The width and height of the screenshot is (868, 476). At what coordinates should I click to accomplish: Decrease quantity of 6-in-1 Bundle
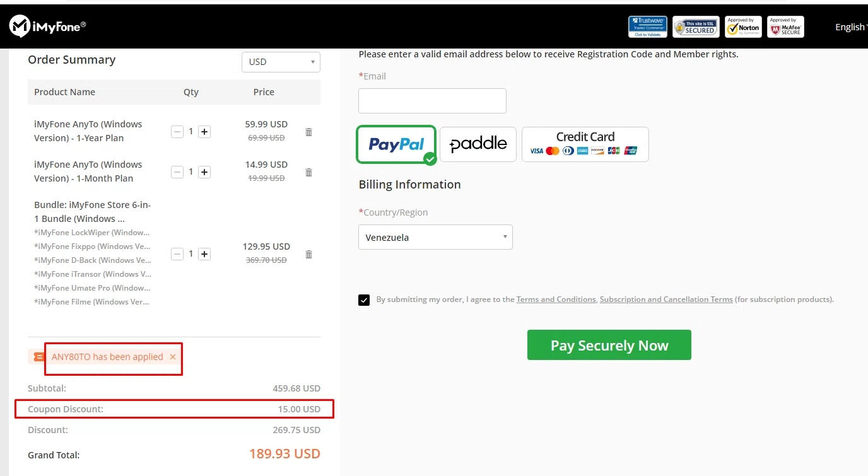(177, 254)
